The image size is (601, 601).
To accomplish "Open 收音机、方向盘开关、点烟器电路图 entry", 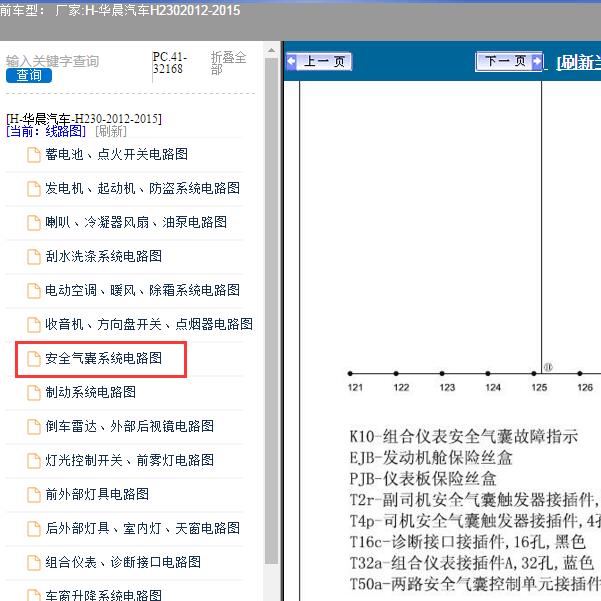I will [x=149, y=324].
